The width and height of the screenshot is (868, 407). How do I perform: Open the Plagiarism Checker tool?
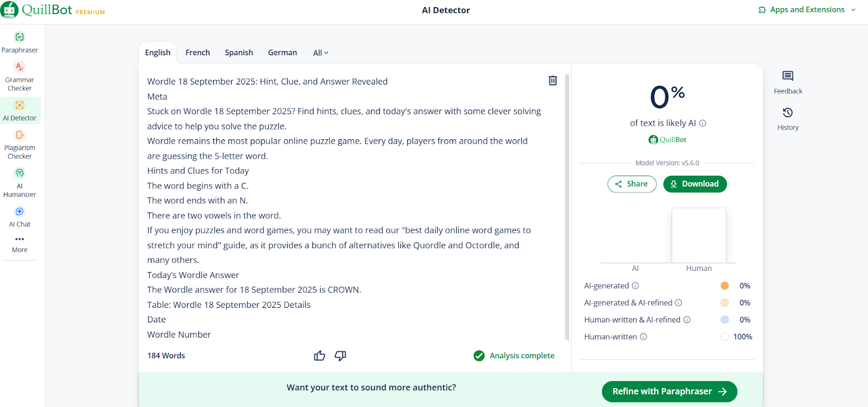[20, 144]
